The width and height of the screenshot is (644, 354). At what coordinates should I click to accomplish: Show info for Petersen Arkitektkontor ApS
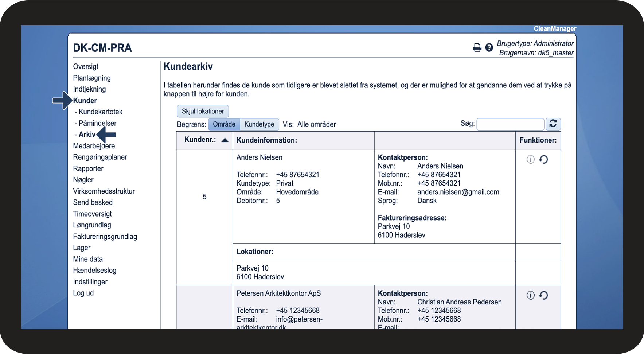coord(530,295)
